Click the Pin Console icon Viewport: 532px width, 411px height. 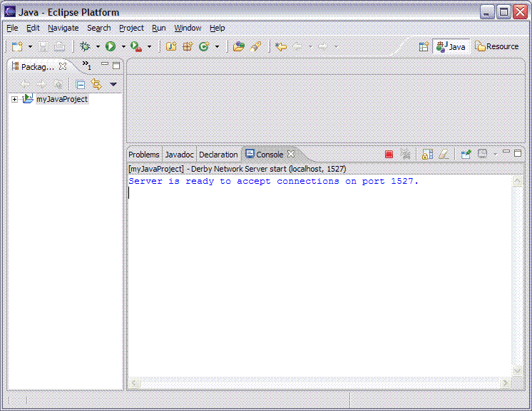coord(466,154)
